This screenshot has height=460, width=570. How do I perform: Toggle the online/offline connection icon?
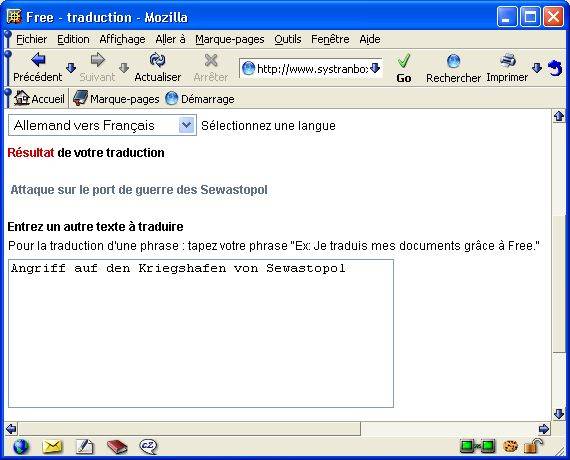click(x=478, y=446)
